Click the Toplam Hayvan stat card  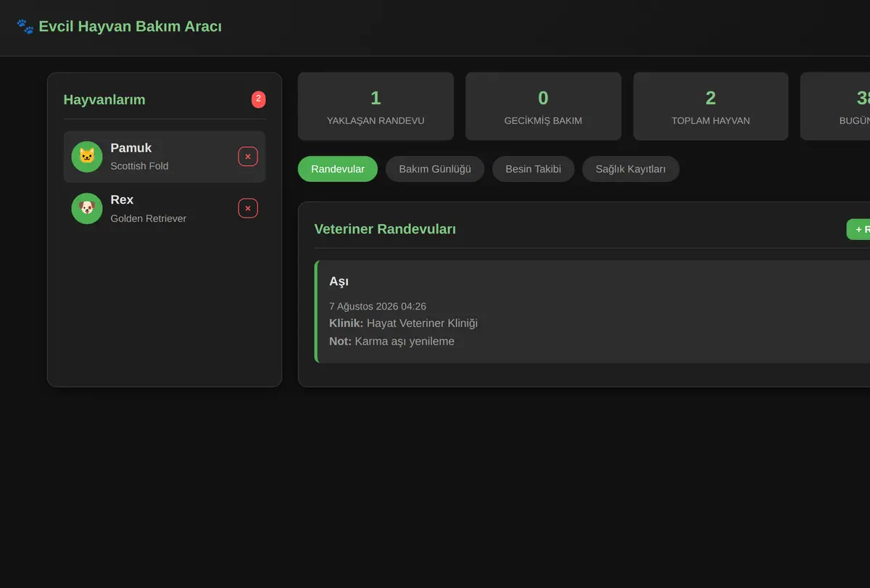coord(710,106)
